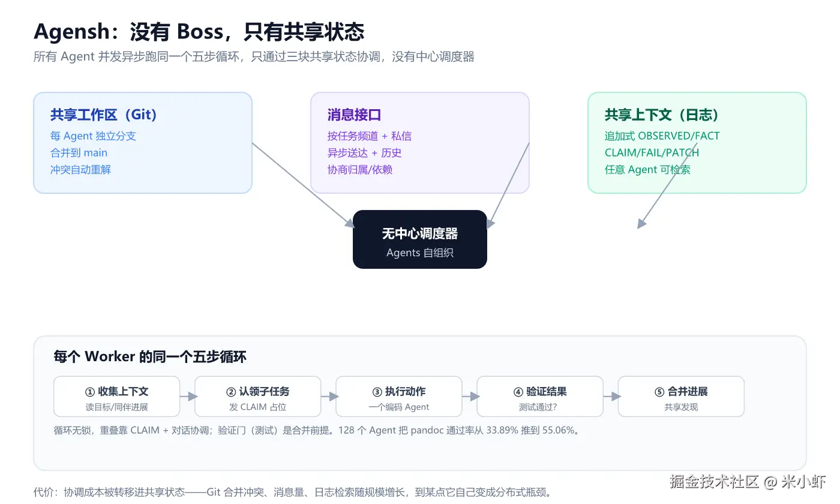Click the footer line starting '代价:协调成本'
The height and width of the screenshot is (504, 840).
(x=292, y=492)
